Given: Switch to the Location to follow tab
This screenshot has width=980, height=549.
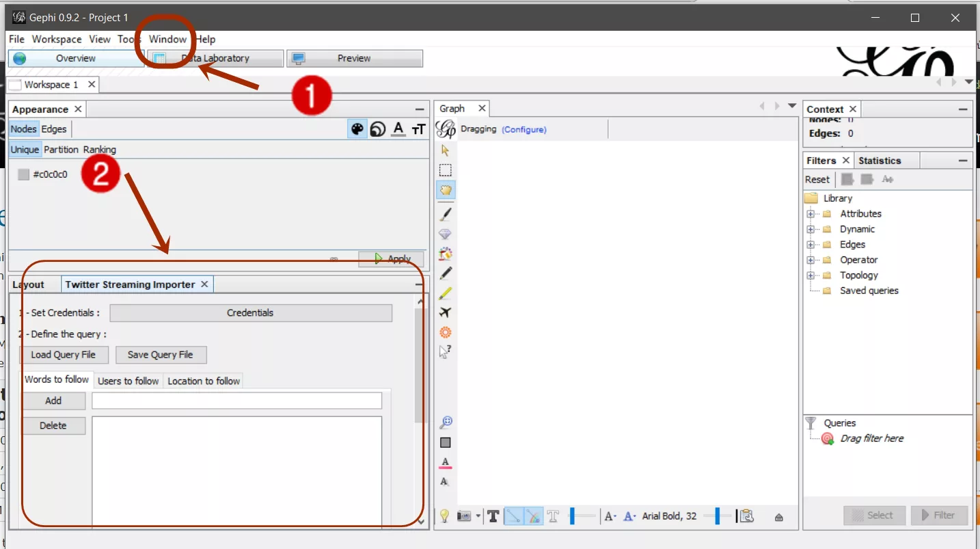Looking at the screenshot, I should click(204, 381).
